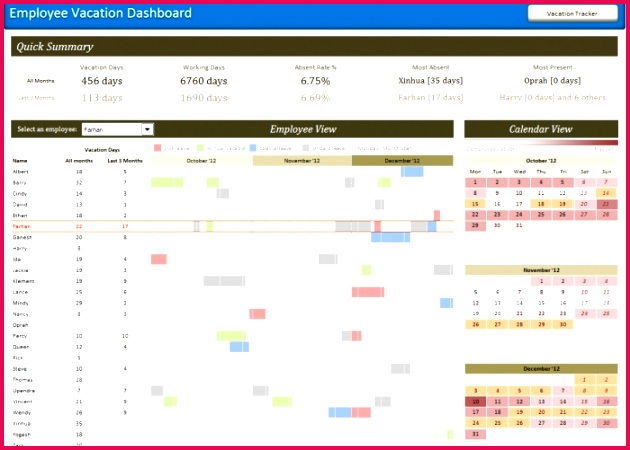Click the December '12 calendar month header

541,369
